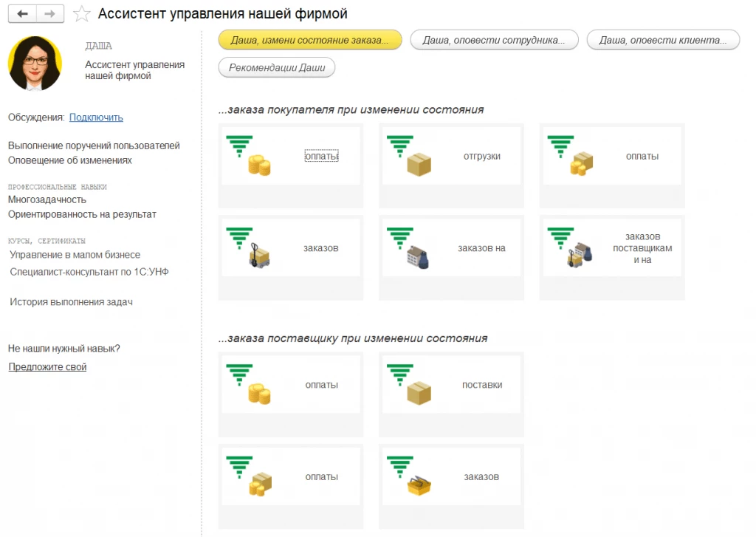Open the Даша, оповести клиента tab
Screen dimensions: 756x537
click(663, 40)
